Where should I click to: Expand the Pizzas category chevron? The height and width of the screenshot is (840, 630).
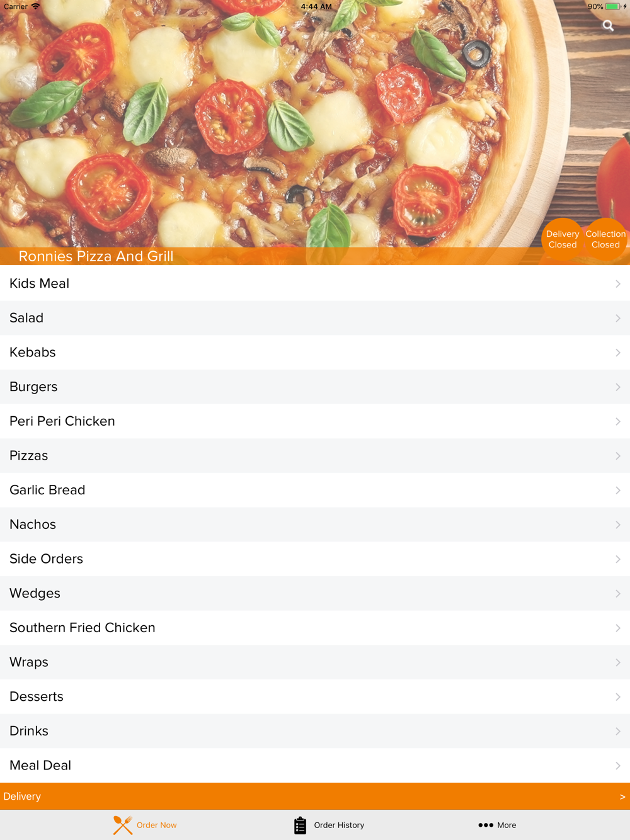coord(618,456)
